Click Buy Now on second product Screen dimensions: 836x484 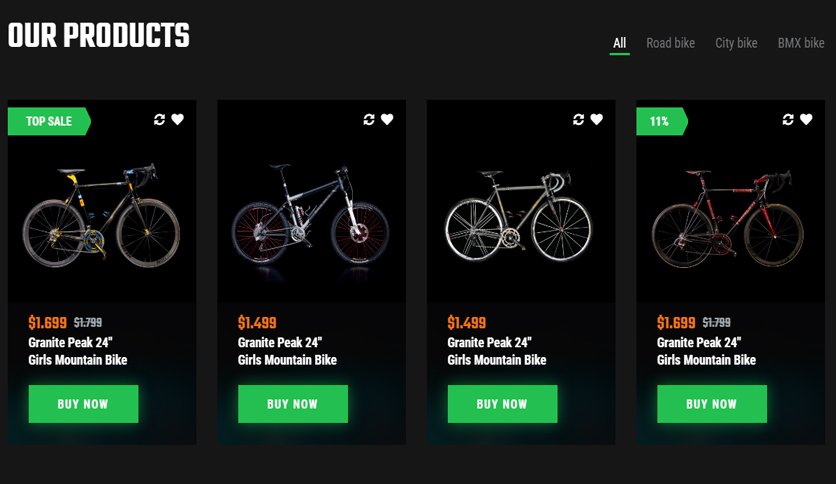(x=293, y=404)
